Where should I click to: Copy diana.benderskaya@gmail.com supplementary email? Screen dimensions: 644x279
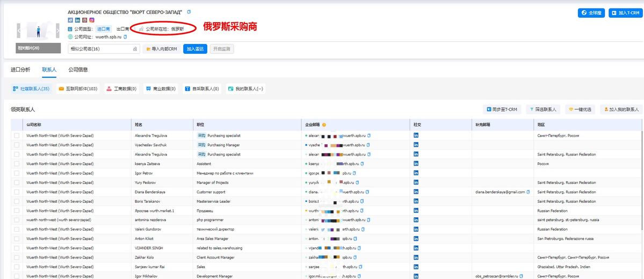528,192
